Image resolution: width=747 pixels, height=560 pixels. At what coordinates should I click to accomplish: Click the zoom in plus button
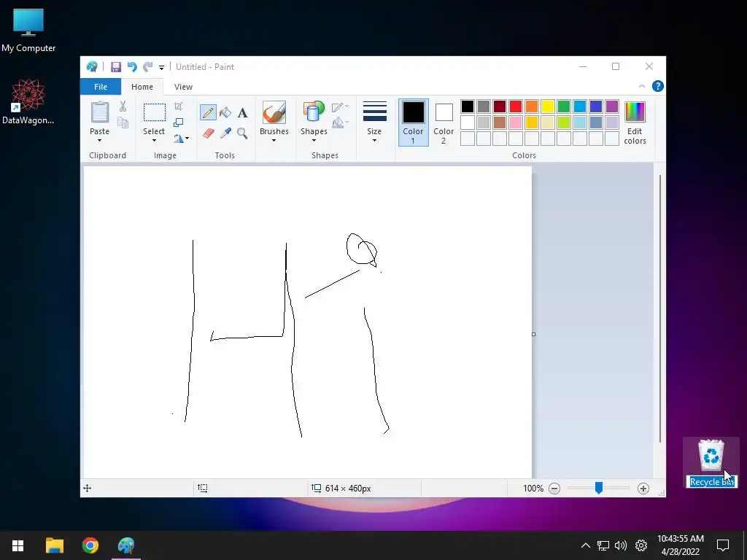coord(643,488)
